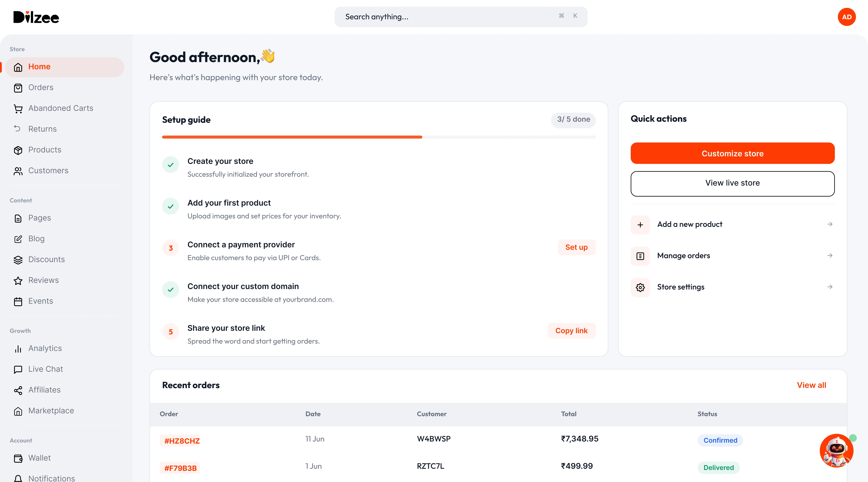Click the Status column header
The width and height of the screenshot is (868, 482).
coord(707,414)
